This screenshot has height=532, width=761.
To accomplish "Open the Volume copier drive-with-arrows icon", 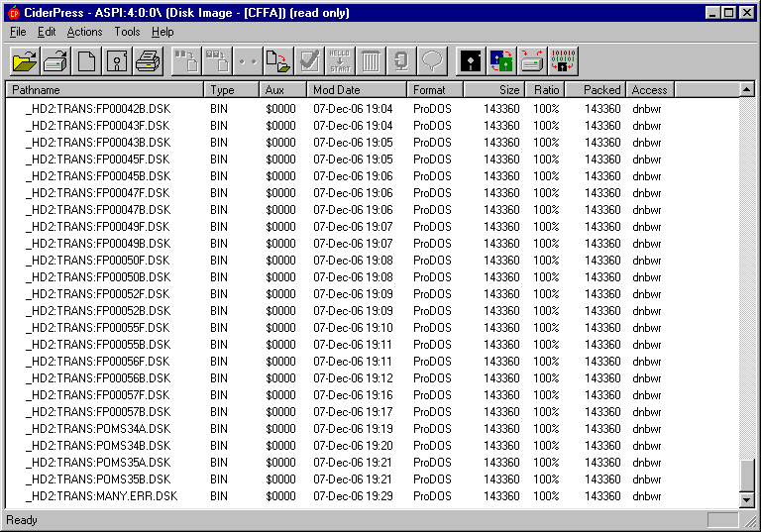I will click(x=532, y=61).
